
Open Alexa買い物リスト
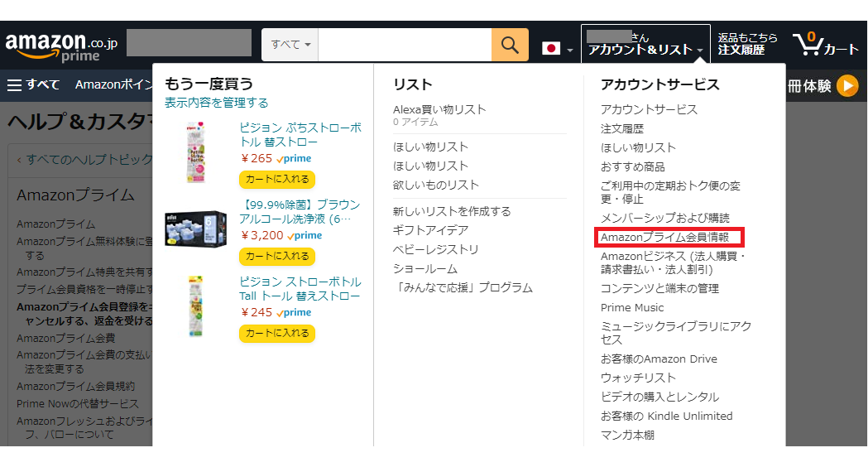tap(439, 109)
